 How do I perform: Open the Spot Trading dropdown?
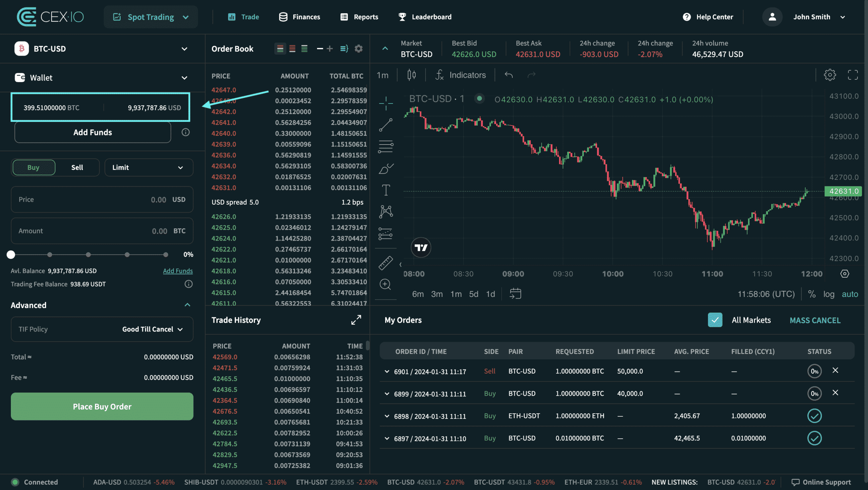click(x=151, y=17)
